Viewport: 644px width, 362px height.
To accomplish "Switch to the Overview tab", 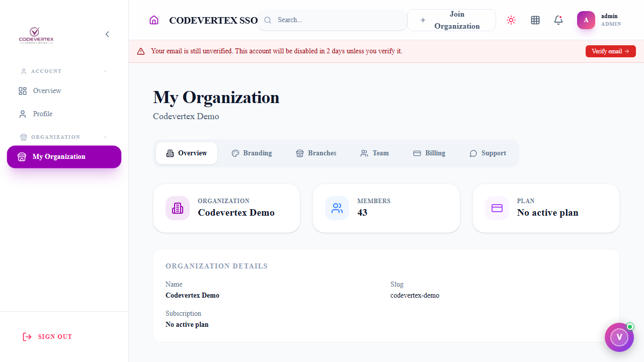I will click(187, 153).
